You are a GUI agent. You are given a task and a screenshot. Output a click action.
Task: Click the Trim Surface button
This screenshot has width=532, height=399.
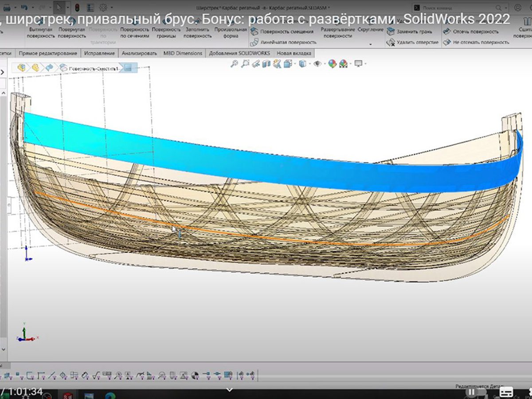click(475, 32)
